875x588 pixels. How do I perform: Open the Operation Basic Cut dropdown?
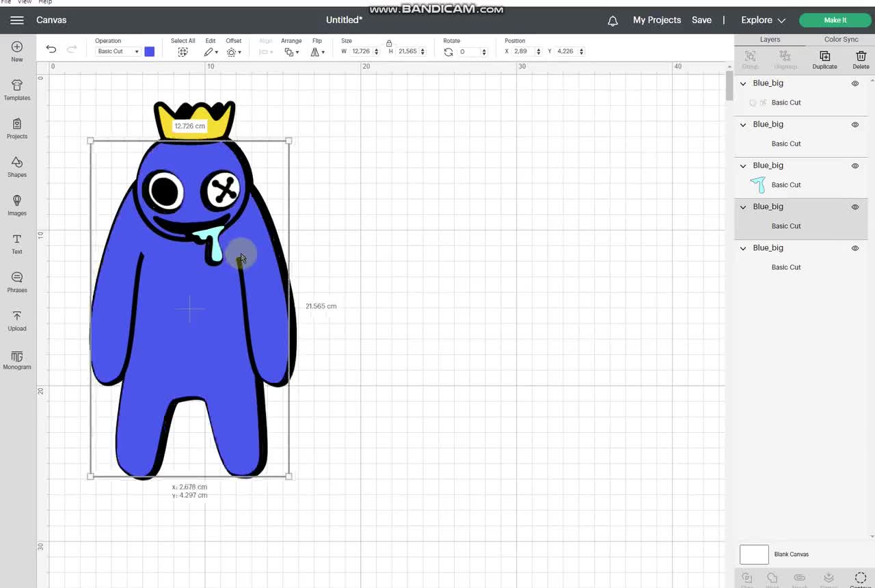click(118, 52)
